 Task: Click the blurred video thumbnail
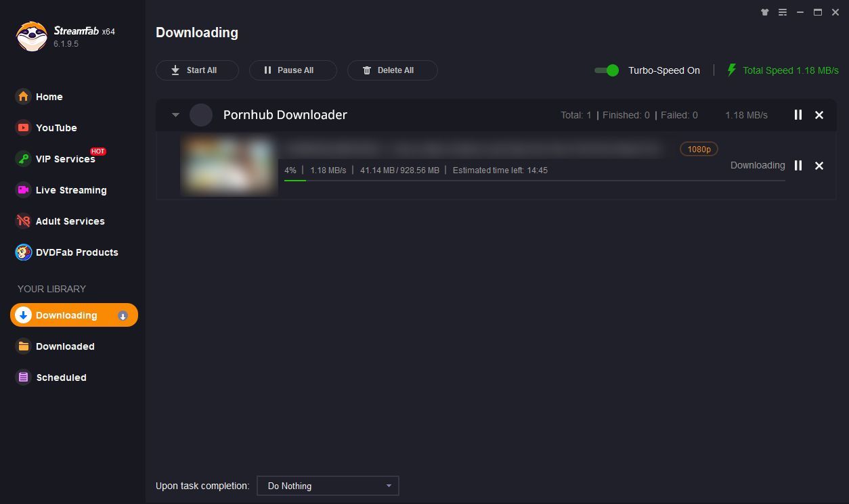(x=229, y=165)
